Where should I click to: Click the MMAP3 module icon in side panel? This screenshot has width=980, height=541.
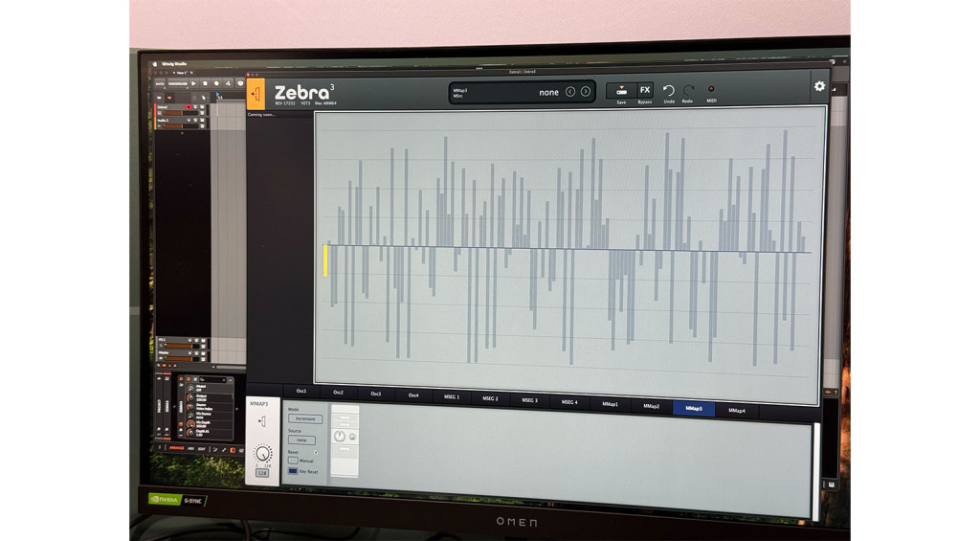pyautogui.click(x=262, y=421)
